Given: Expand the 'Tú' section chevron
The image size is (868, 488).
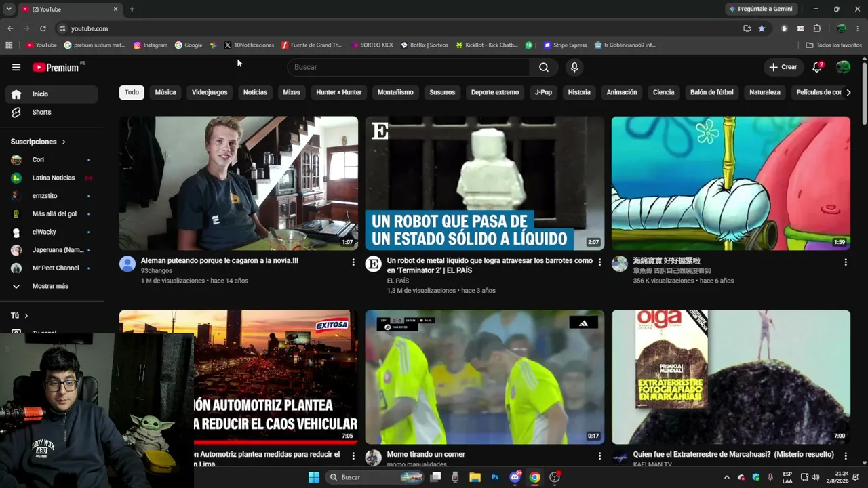Looking at the screenshot, I should pos(26,316).
